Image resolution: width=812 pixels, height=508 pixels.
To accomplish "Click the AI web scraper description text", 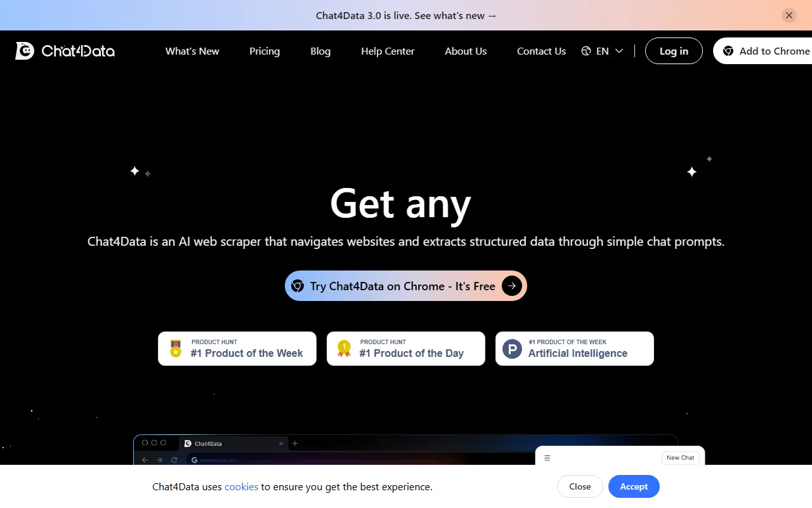I will (406, 242).
